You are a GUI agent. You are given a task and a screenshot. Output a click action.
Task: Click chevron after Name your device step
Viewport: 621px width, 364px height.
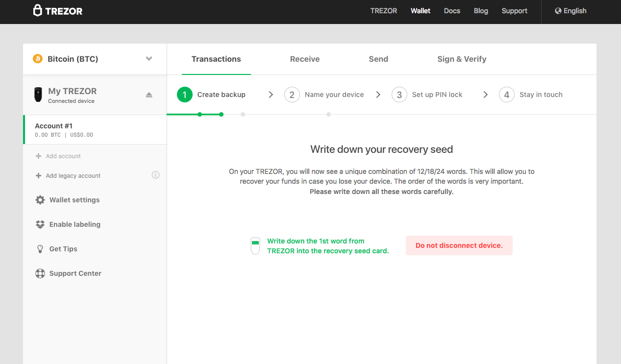(x=378, y=95)
